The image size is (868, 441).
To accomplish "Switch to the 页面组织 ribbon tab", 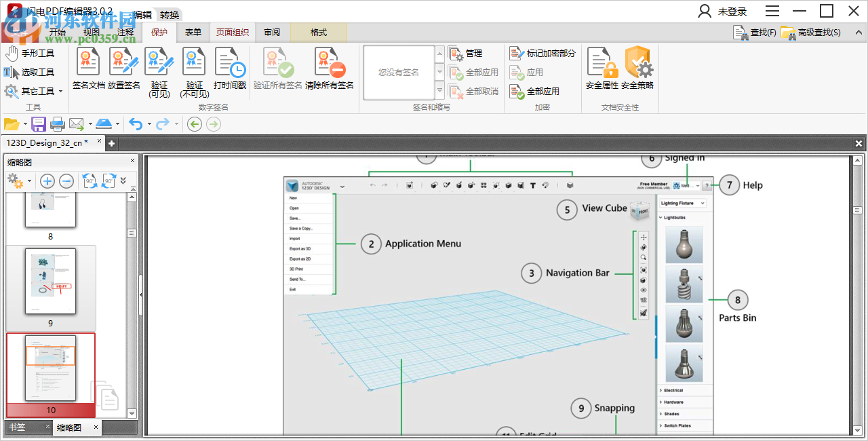I will (x=233, y=32).
